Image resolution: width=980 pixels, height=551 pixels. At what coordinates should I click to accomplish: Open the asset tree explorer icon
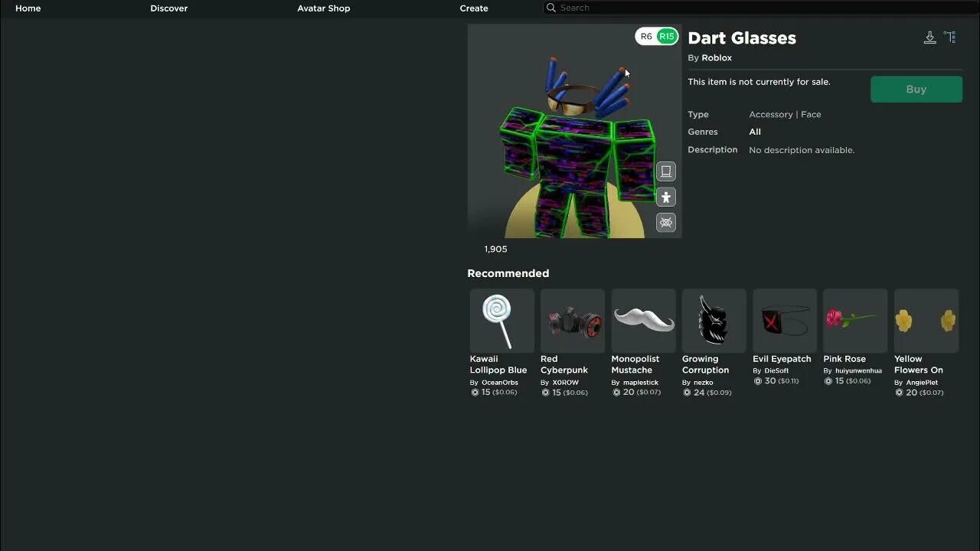pyautogui.click(x=950, y=37)
